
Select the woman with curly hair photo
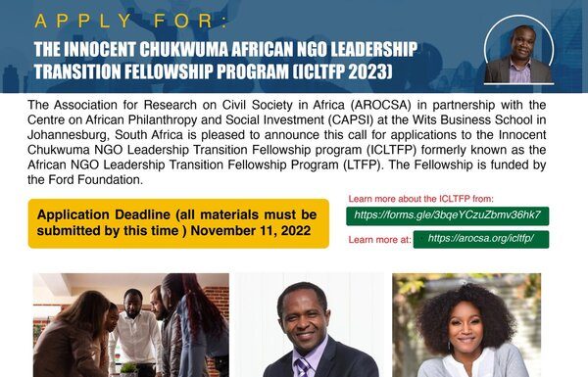[x=466, y=325]
